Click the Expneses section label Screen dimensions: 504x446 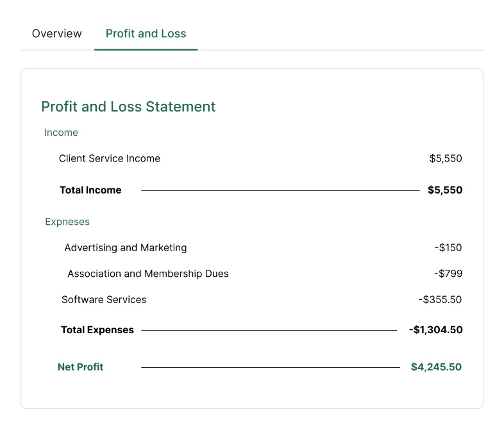67,222
